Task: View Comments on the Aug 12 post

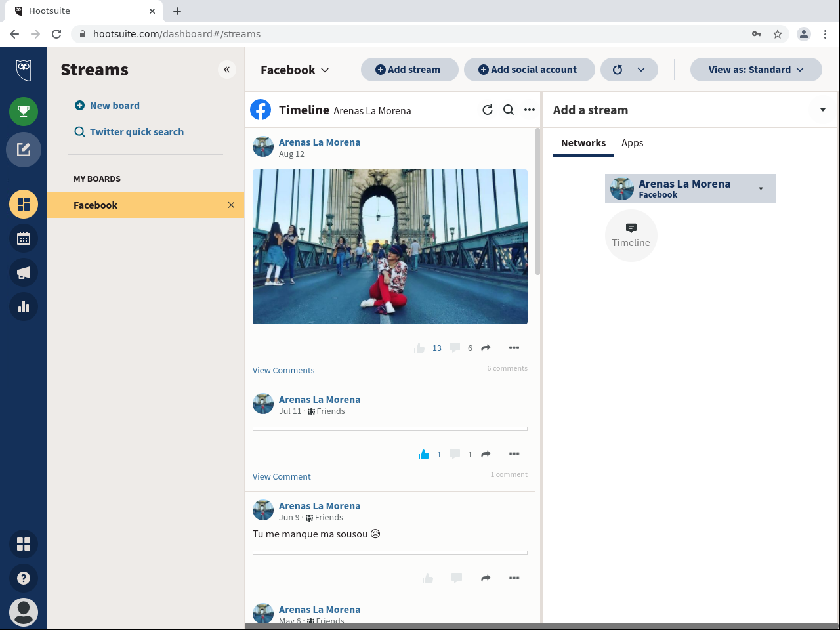Action: 283,371
